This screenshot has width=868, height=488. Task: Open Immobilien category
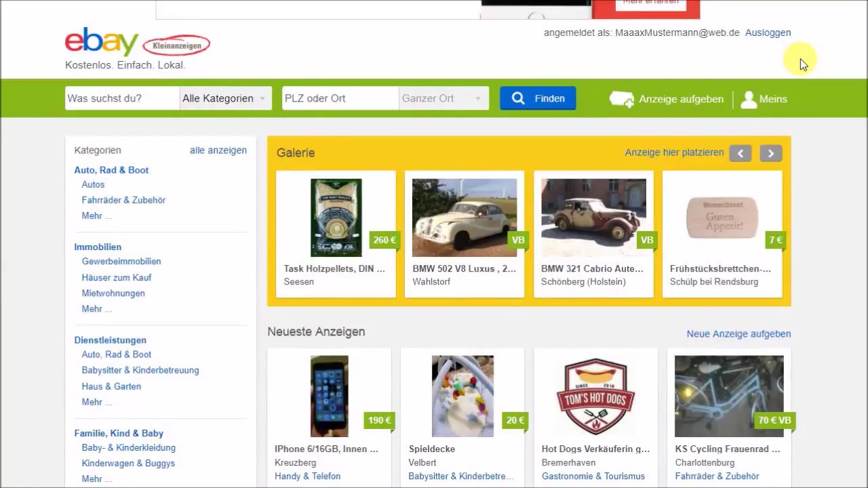(98, 247)
